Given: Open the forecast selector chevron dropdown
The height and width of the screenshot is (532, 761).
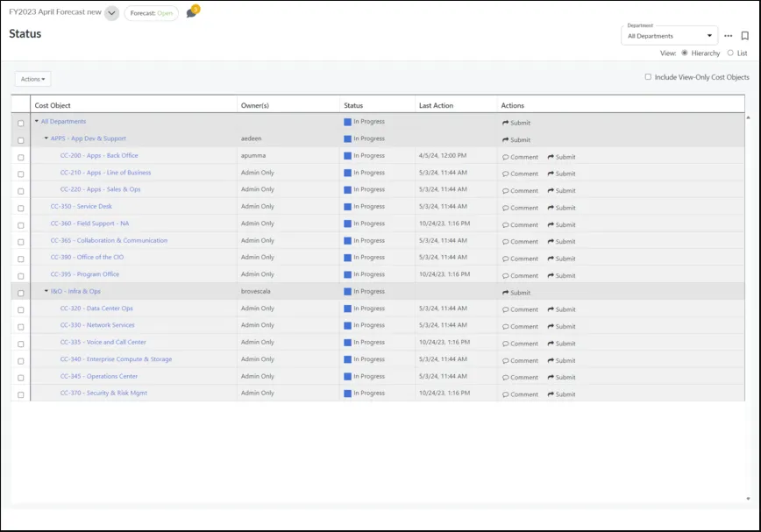Looking at the screenshot, I should (x=111, y=13).
